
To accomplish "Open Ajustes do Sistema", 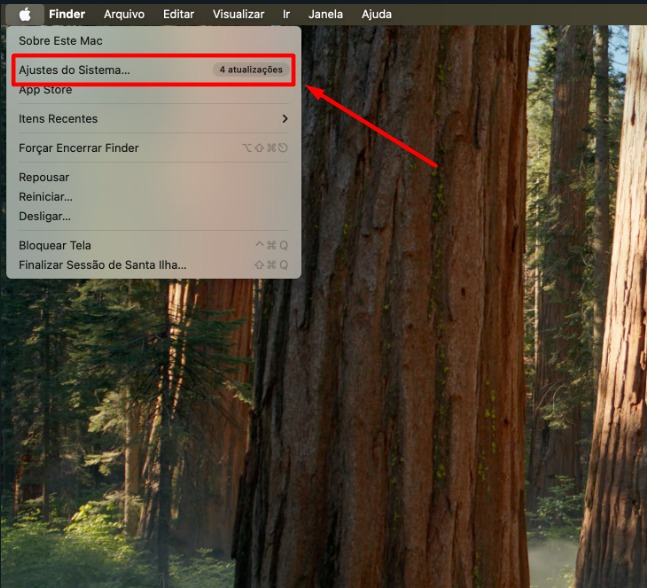I will point(74,70).
